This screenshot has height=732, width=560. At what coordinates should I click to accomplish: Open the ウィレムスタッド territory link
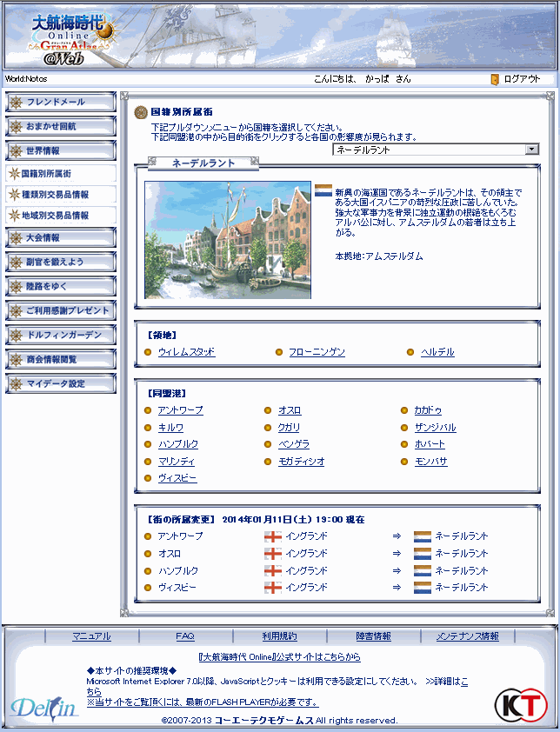point(186,352)
